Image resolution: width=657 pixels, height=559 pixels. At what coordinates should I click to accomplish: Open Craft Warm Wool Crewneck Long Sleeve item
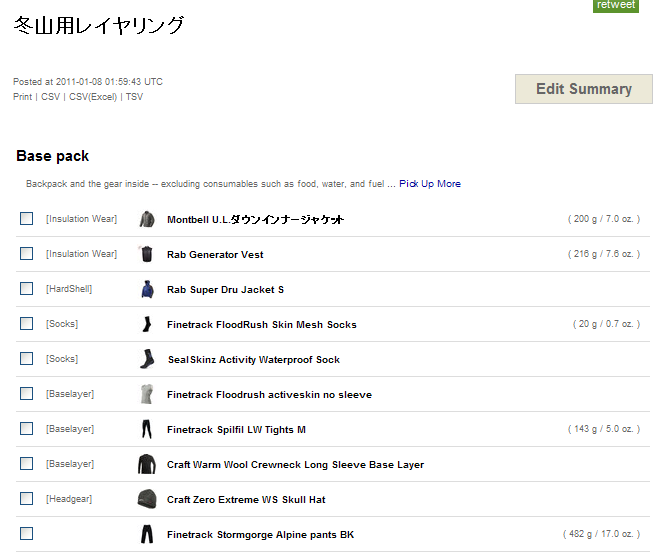(295, 465)
